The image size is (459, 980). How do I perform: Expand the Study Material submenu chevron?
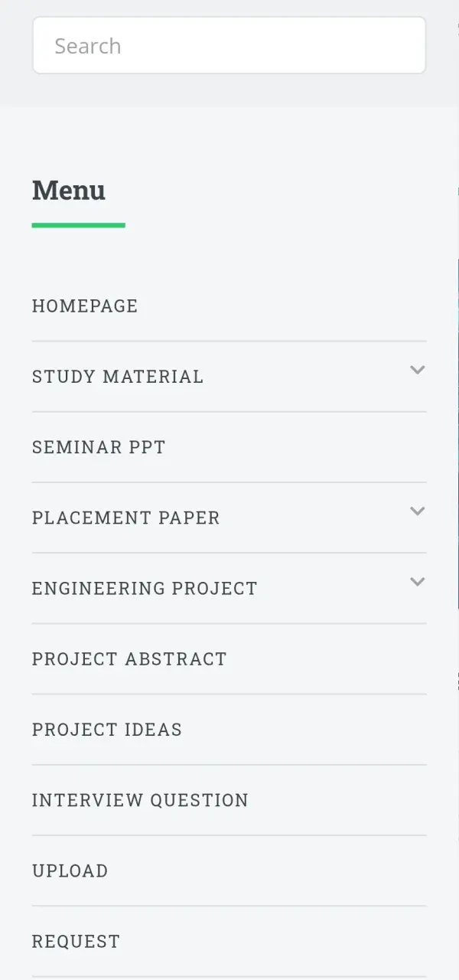(417, 370)
